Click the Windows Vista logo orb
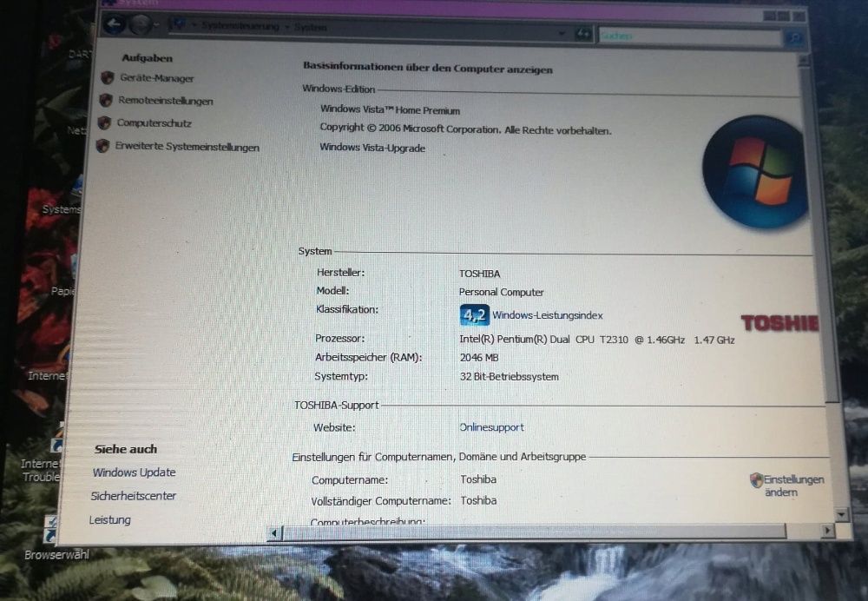The image size is (868, 601). [756, 172]
